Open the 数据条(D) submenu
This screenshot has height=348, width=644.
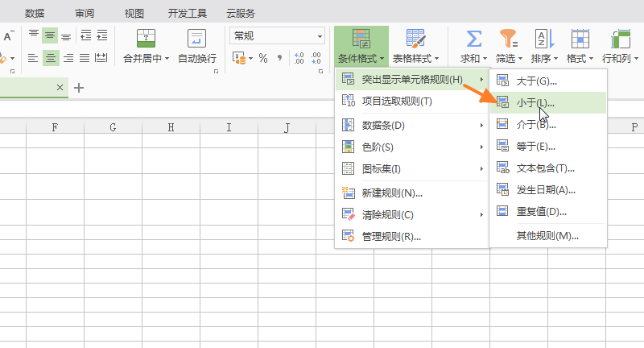coord(412,126)
